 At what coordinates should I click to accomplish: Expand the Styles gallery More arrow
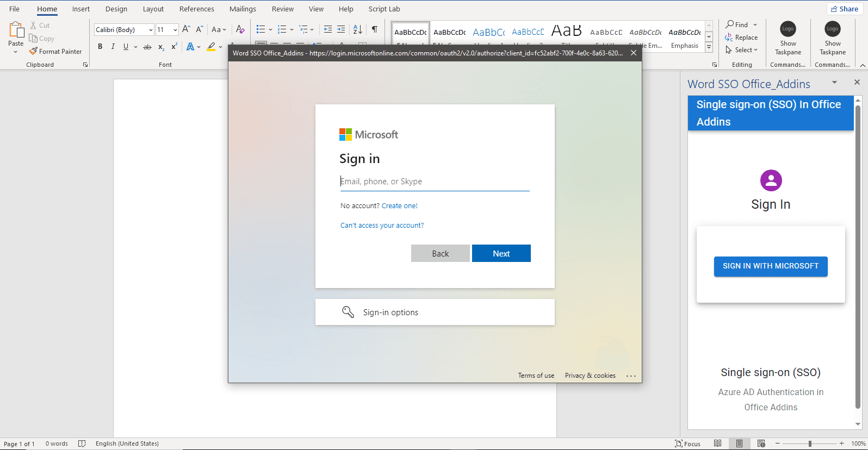(x=709, y=48)
